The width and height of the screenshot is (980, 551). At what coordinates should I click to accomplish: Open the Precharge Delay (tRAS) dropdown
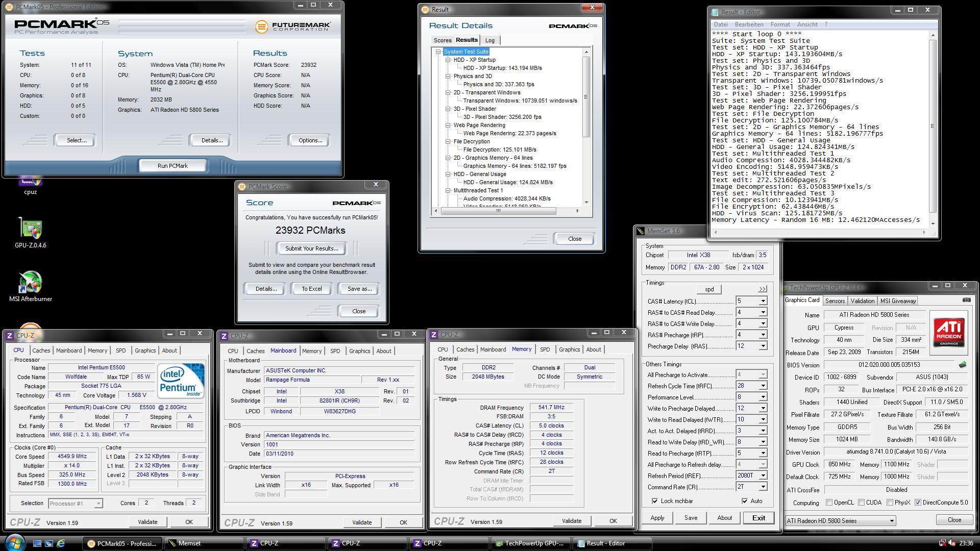(763, 346)
